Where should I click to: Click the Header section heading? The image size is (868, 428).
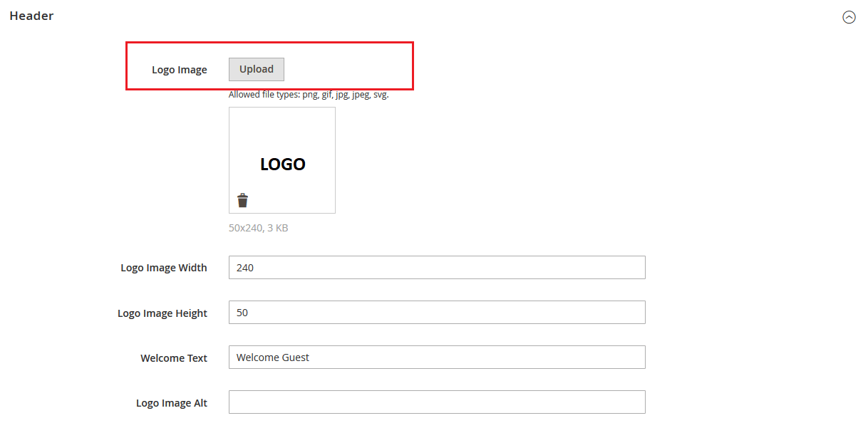[x=31, y=15]
